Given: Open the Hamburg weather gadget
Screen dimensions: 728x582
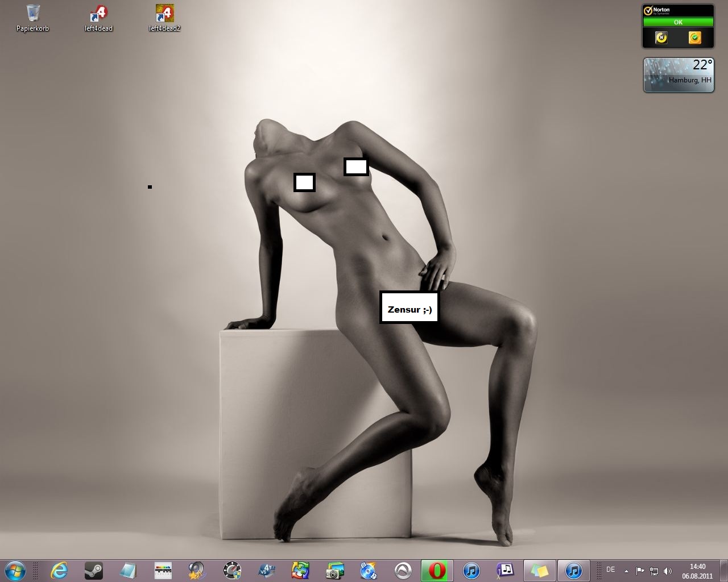Looking at the screenshot, I should pos(678,74).
